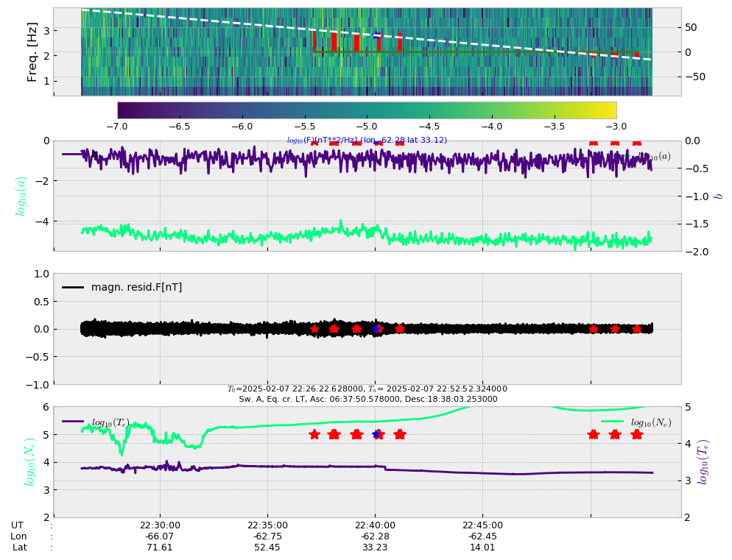This screenshot has width=732, height=560.
Task: Click the longitude value '-66.07'
Action: [160, 536]
